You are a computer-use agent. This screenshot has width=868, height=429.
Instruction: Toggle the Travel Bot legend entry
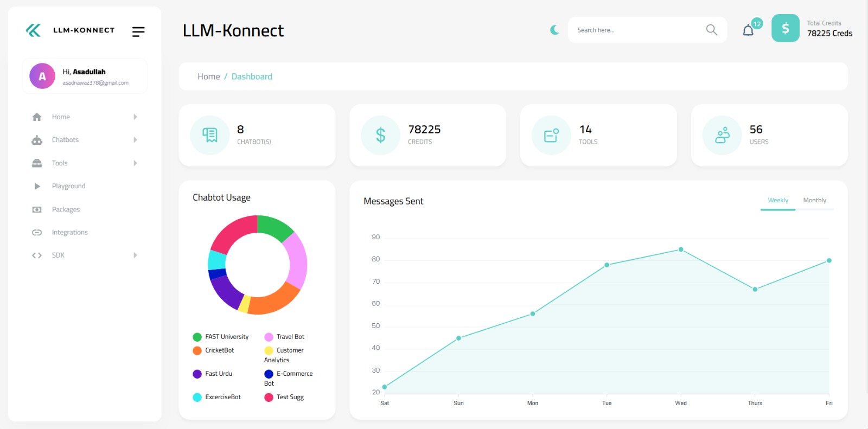(284, 337)
